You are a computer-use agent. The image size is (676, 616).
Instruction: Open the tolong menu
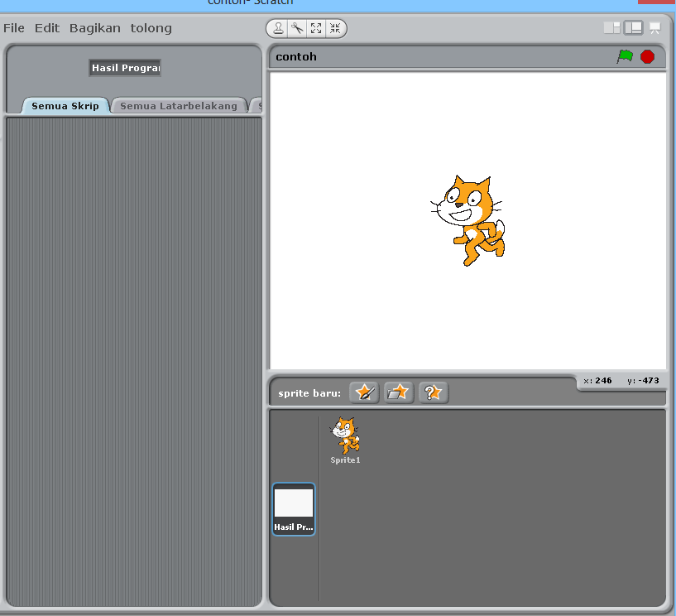[x=151, y=28]
